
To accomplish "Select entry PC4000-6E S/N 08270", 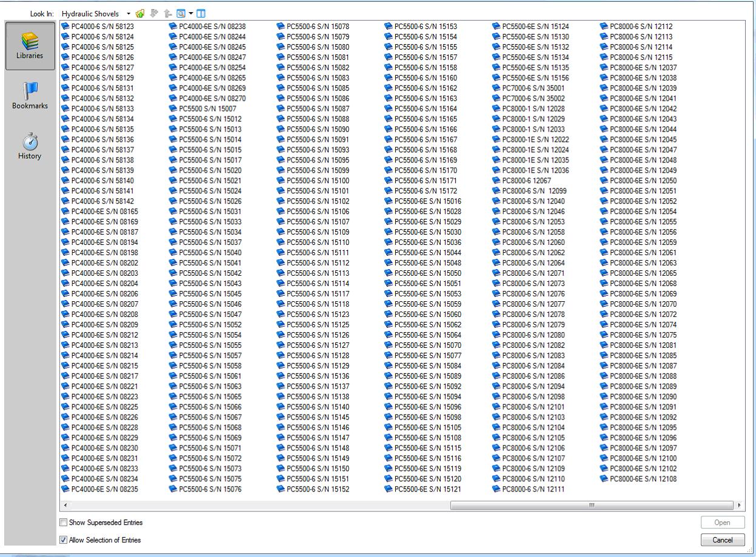I will [212, 99].
